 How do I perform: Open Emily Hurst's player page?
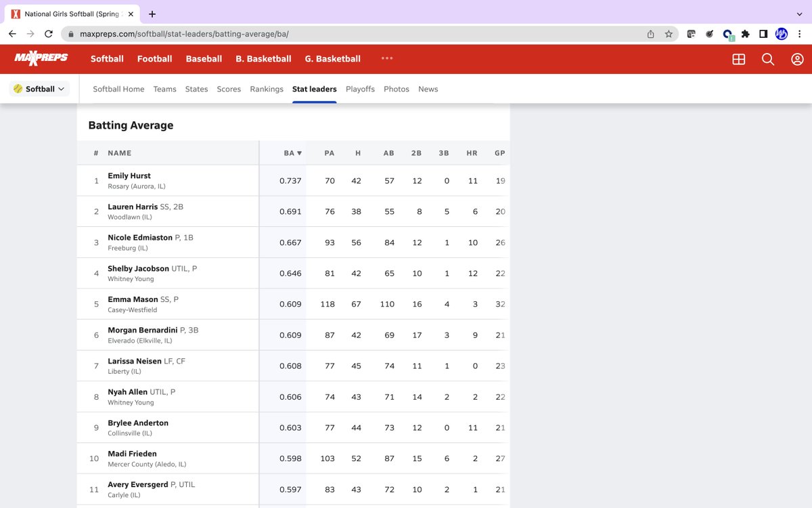pyautogui.click(x=129, y=175)
